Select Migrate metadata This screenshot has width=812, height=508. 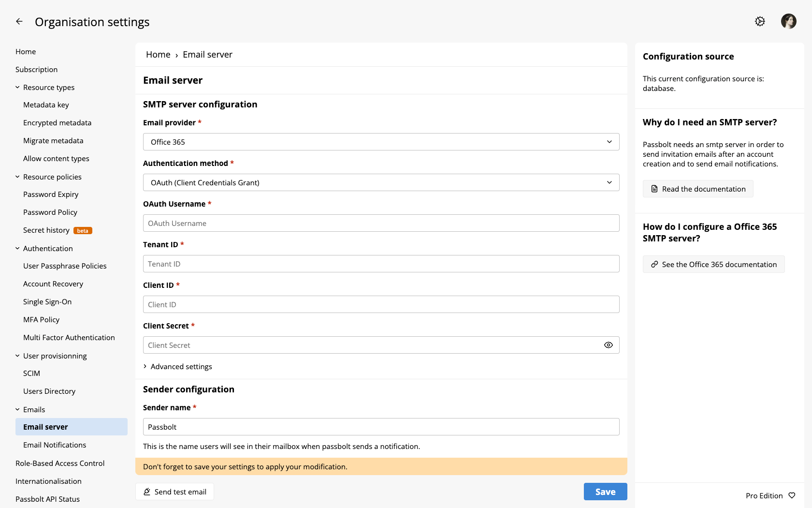(53, 140)
